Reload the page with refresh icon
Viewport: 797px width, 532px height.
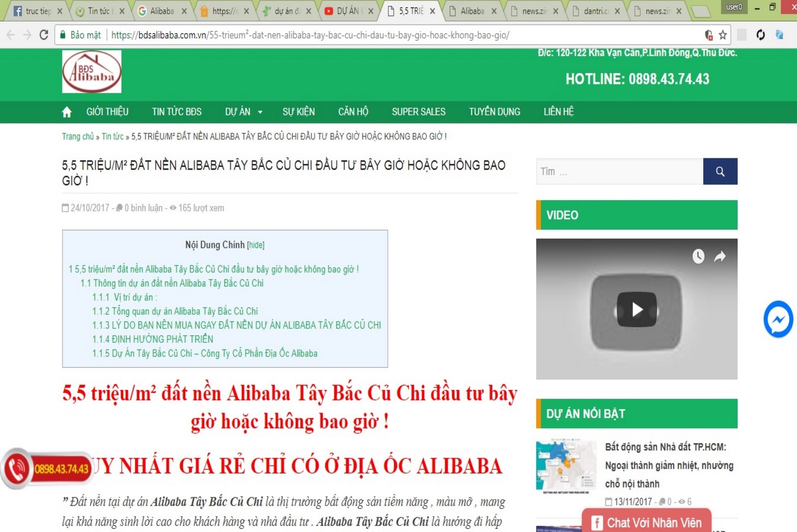(x=44, y=35)
